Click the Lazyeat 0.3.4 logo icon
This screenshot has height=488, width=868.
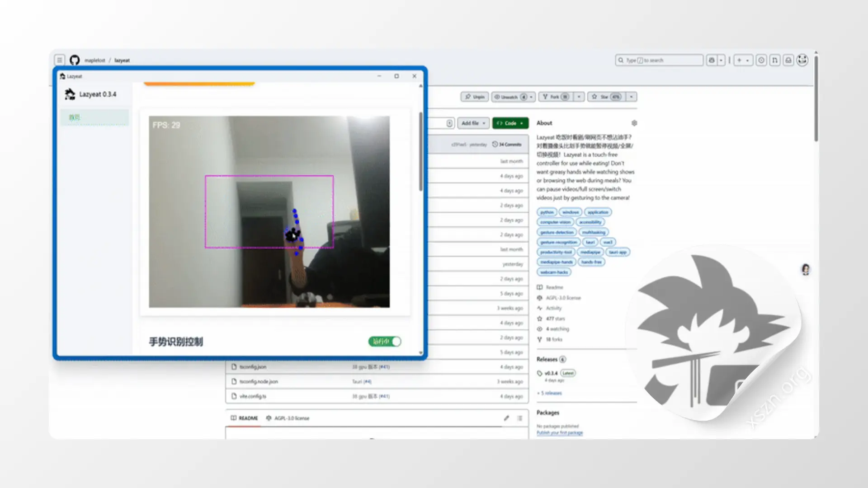click(70, 94)
